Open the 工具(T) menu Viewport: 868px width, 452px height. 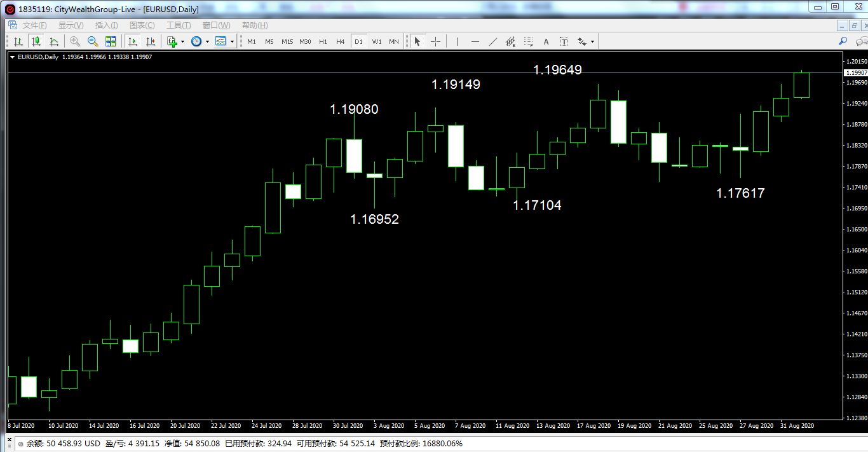point(179,25)
